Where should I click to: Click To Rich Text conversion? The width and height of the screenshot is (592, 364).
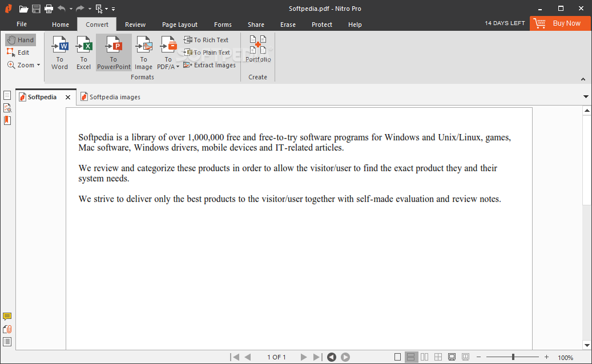(206, 40)
